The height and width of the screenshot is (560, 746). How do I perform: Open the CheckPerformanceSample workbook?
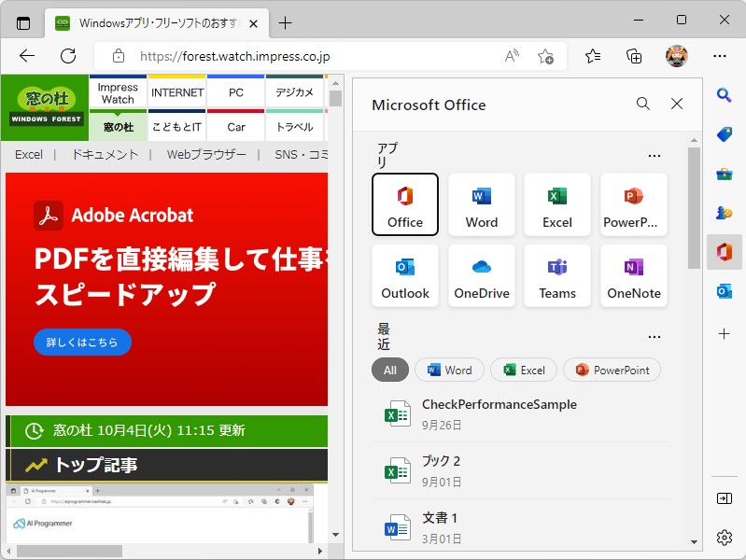(519, 413)
